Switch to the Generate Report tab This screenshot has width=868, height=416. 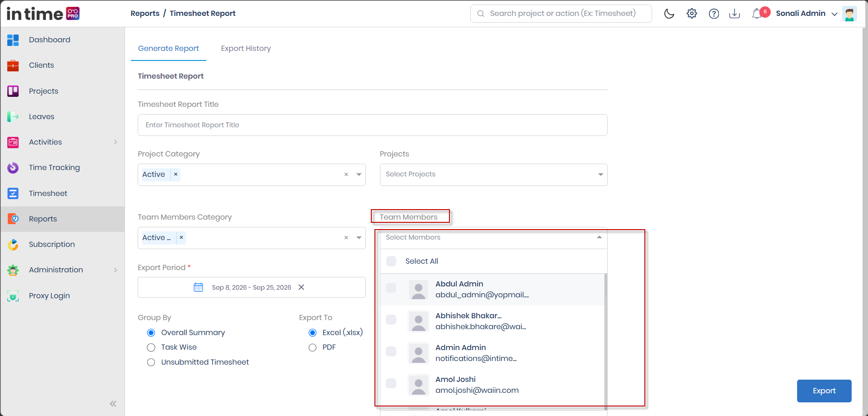click(x=169, y=49)
